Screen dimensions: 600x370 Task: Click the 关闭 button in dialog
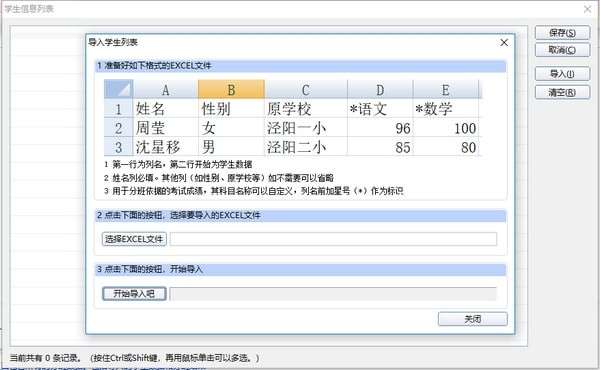(473, 319)
